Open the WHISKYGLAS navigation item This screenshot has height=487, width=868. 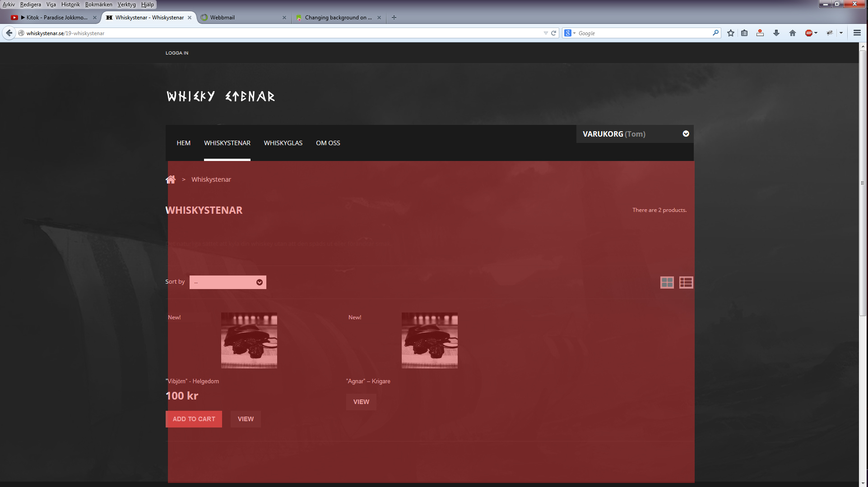(283, 143)
